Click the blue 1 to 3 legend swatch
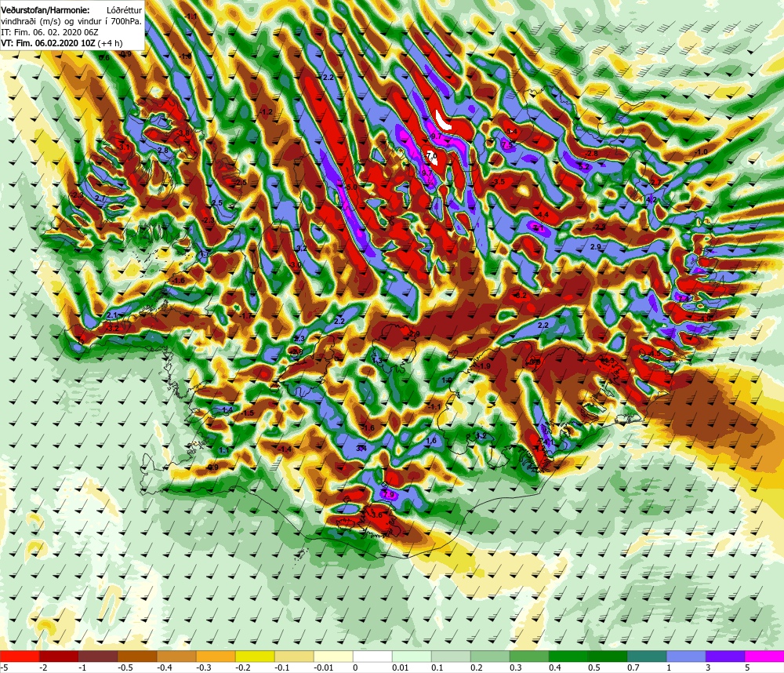Viewport: 784px width, 673px height. pos(686,657)
